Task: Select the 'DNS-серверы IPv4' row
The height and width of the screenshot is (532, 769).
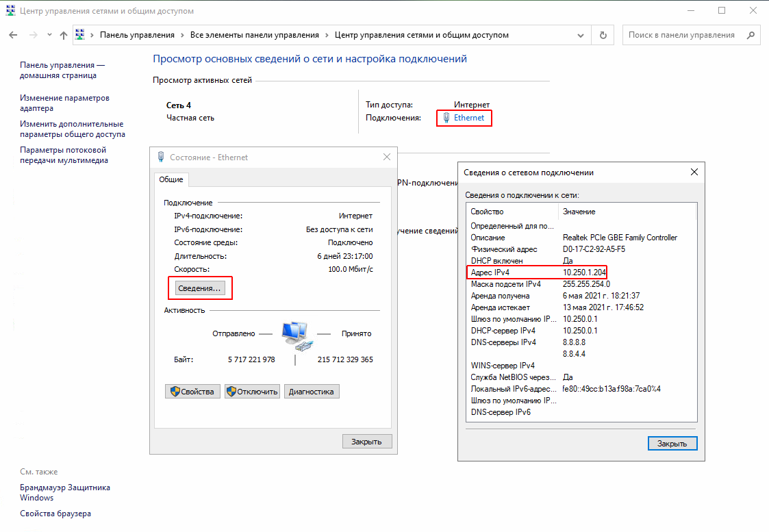Action: tap(581, 342)
